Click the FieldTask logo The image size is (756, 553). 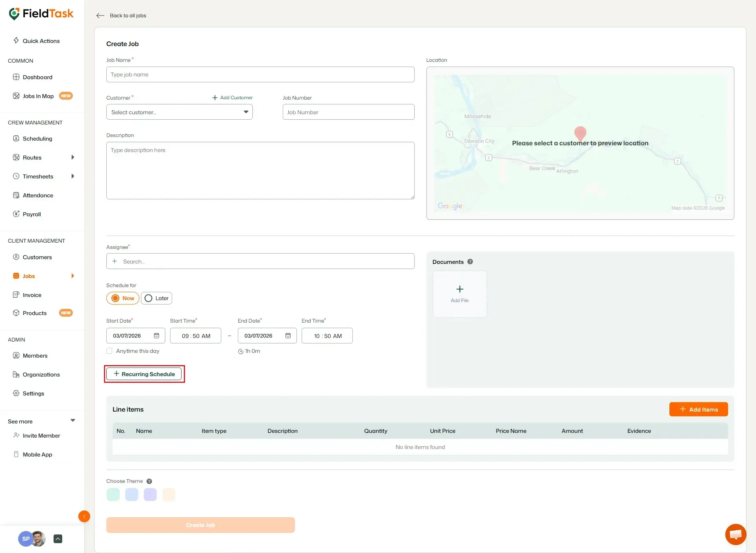point(41,14)
